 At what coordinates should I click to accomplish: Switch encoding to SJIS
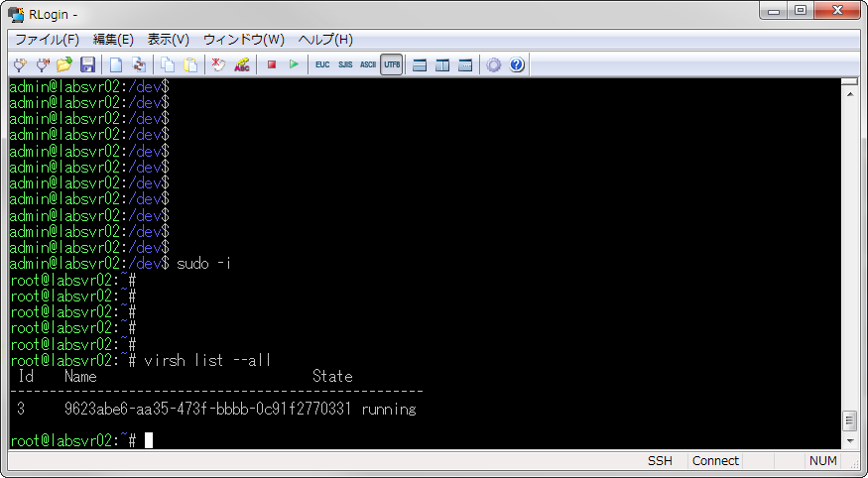(x=345, y=64)
